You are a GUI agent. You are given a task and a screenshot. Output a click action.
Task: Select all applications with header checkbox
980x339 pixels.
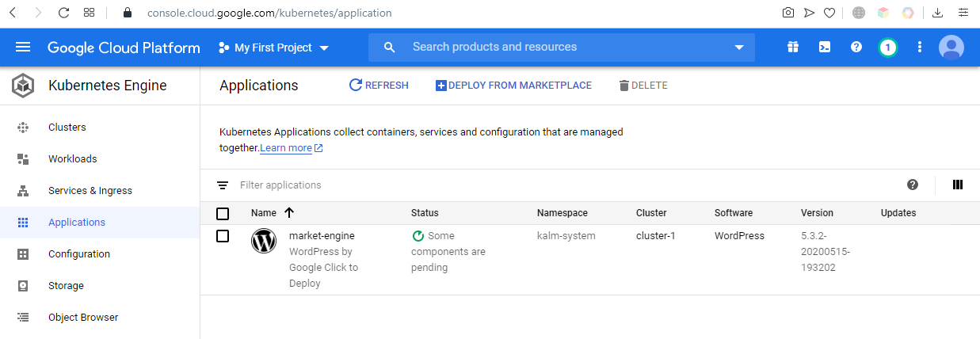[223, 214]
